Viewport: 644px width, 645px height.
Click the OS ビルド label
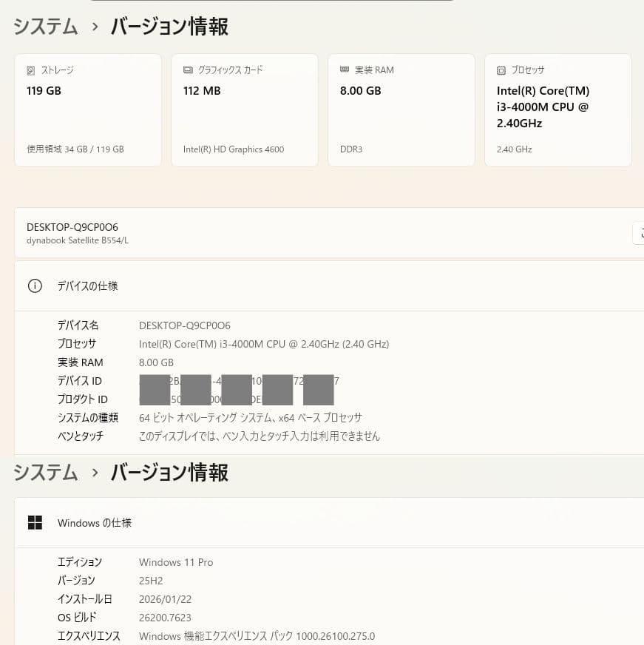(77, 618)
